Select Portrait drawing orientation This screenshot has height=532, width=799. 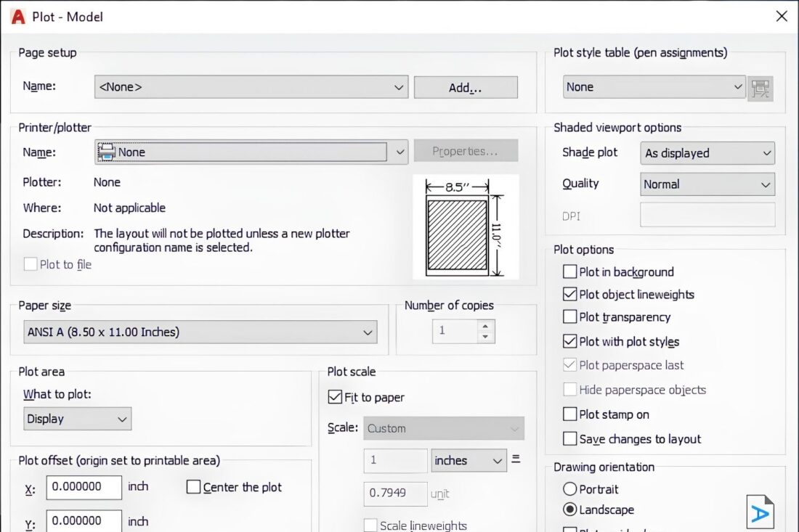pyautogui.click(x=569, y=488)
